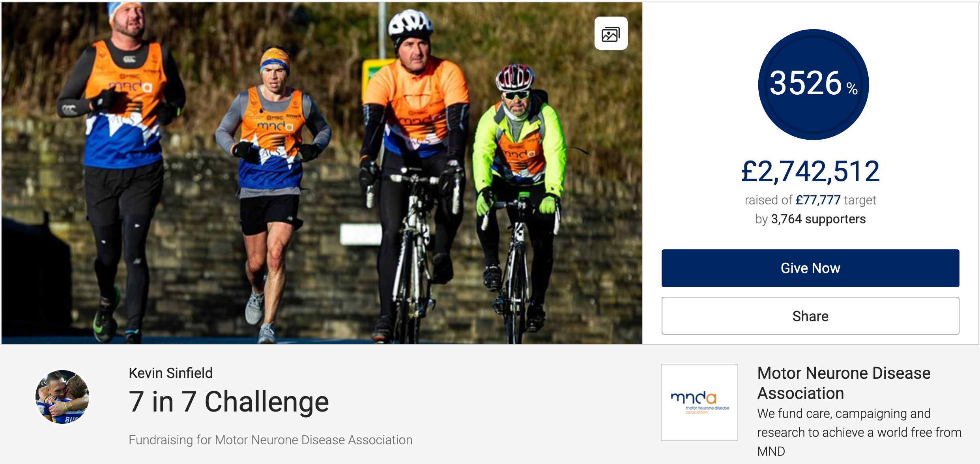Click the charity description about MND care
This screenshot has height=464, width=980.
point(859,432)
